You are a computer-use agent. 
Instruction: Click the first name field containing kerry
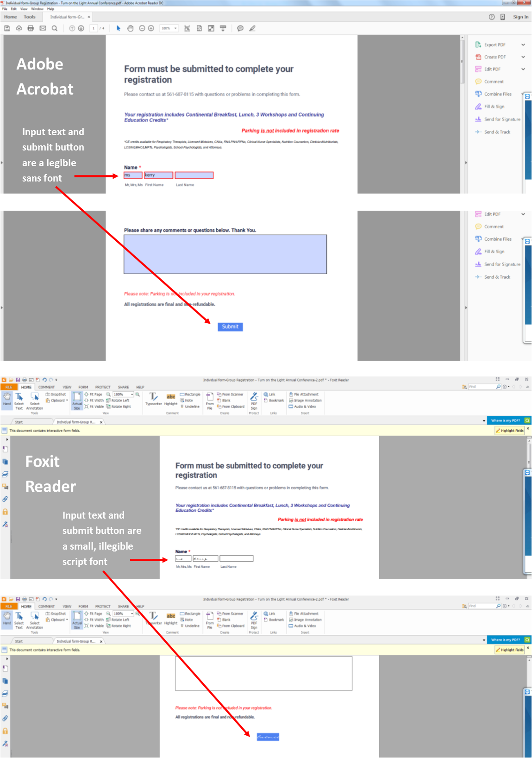158,175
